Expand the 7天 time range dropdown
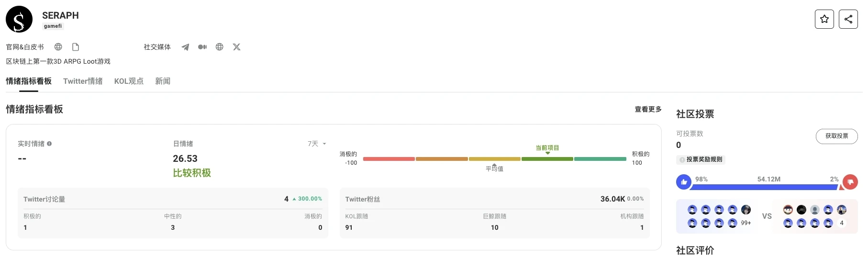This screenshot has width=868, height=259. 317,144
